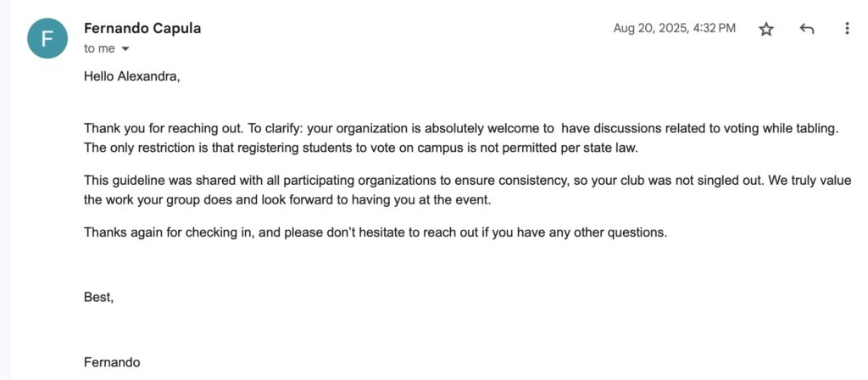Click the Reply arrow icon
This screenshot has height=380, width=868.
[807, 29]
